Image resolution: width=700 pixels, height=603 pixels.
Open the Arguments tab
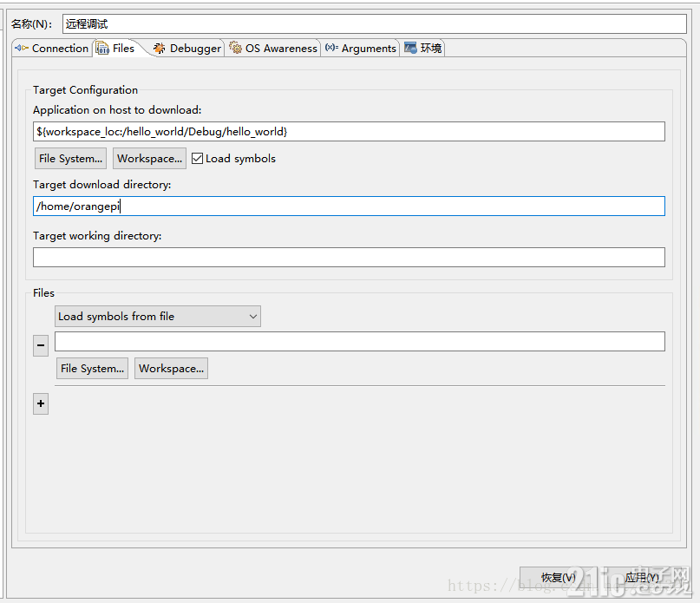(361, 49)
